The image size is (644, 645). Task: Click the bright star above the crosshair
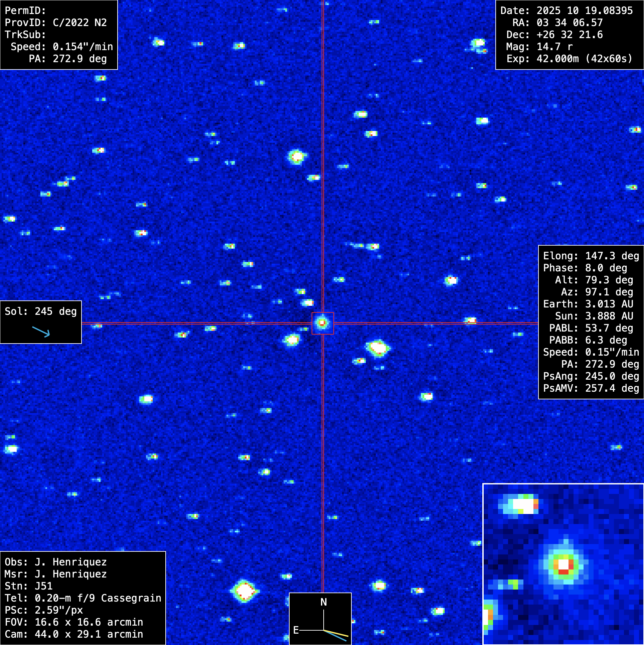coord(297,156)
